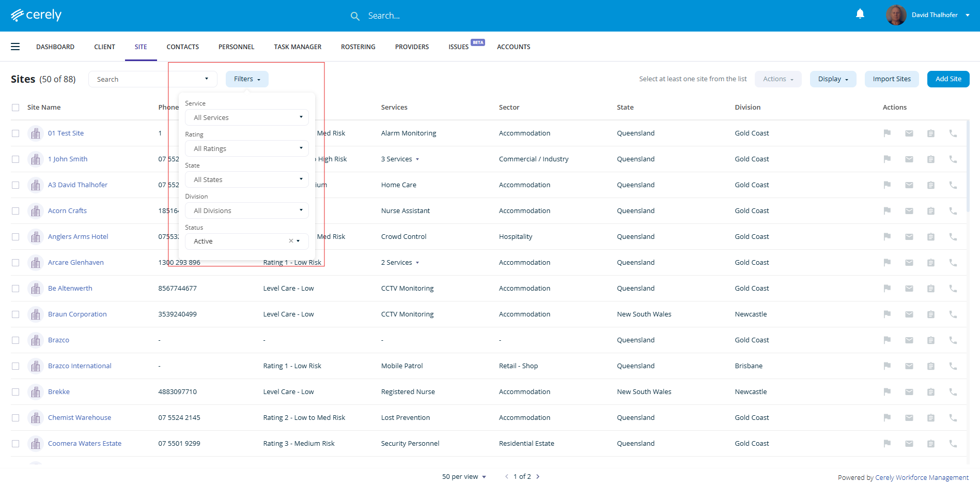This screenshot has width=980, height=483.
Task: Select the Be Altenwerth checkbox
Action: click(x=15, y=289)
